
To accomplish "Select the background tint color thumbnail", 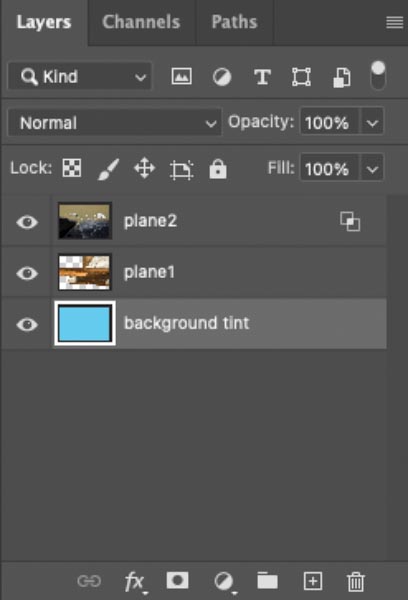I will [x=85, y=324].
